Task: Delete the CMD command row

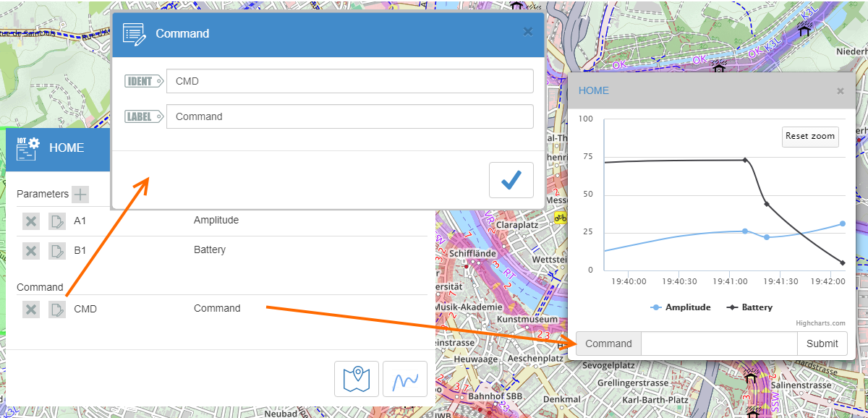Action: (x=30, y=310)
